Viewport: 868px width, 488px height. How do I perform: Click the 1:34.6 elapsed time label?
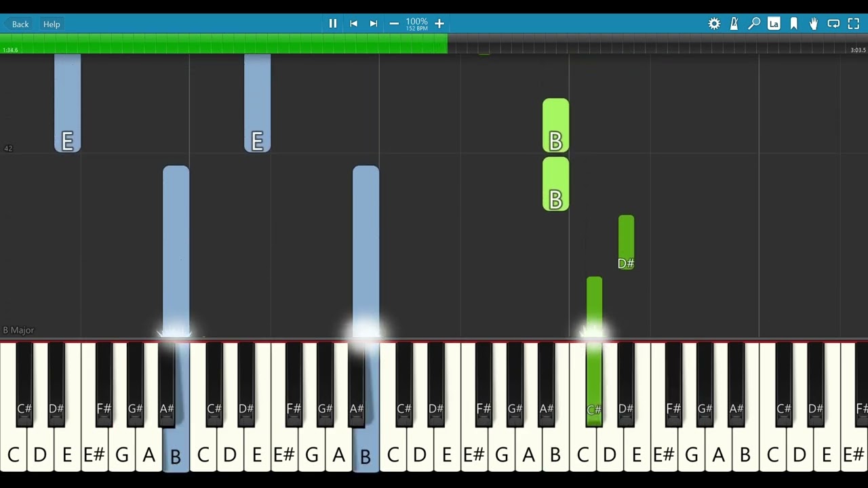[10, 50]
